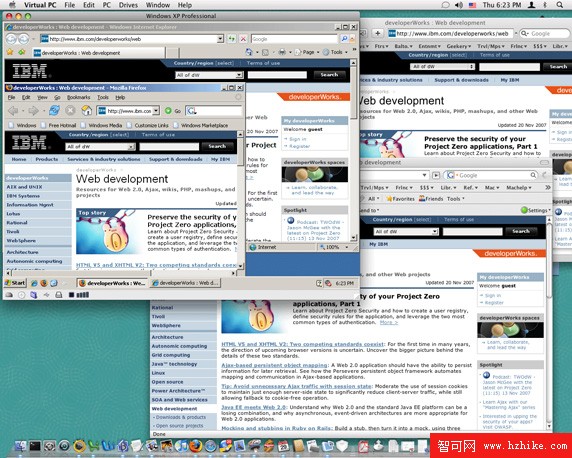Click Finder icon in Mac dock
Viewport: 572px width, 458px height.
point(21,446)
